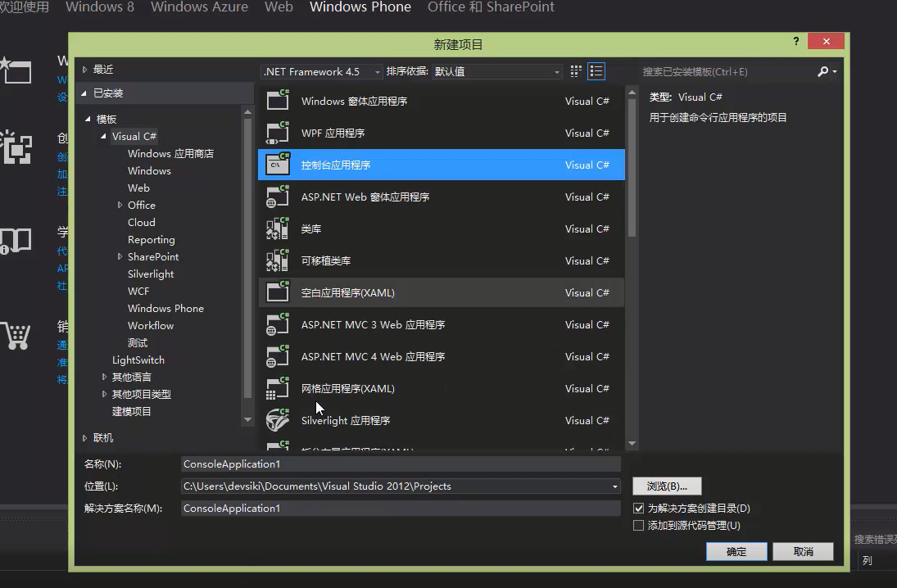Select WCF in the template tree
This screenshot has width=897, height=588.
coord(138,292)
